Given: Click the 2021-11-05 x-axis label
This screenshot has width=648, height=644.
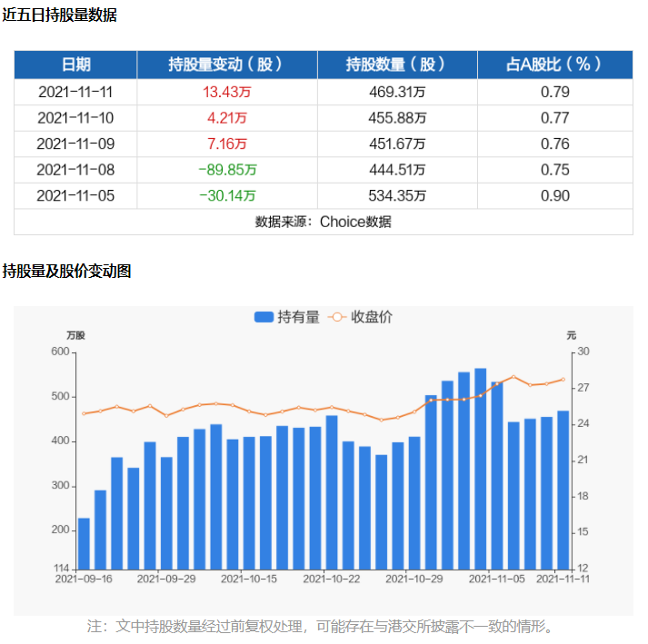Looking at the screenshot, I should pyautogui.click(x=497, y=580).
